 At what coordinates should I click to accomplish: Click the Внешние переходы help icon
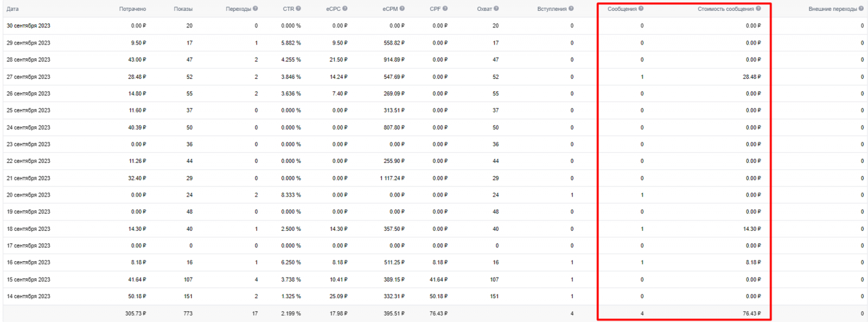[x=861, y=9]
